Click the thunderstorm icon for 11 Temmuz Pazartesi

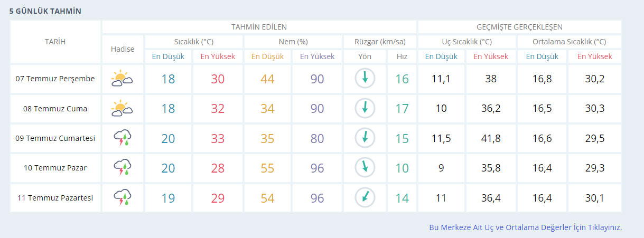(x=122, y=198)
